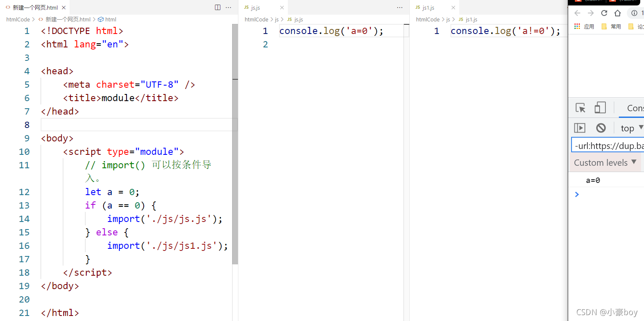644x321 pixels.
Task: Toggle DevTools device toolbar
Action: click(600, 108)
